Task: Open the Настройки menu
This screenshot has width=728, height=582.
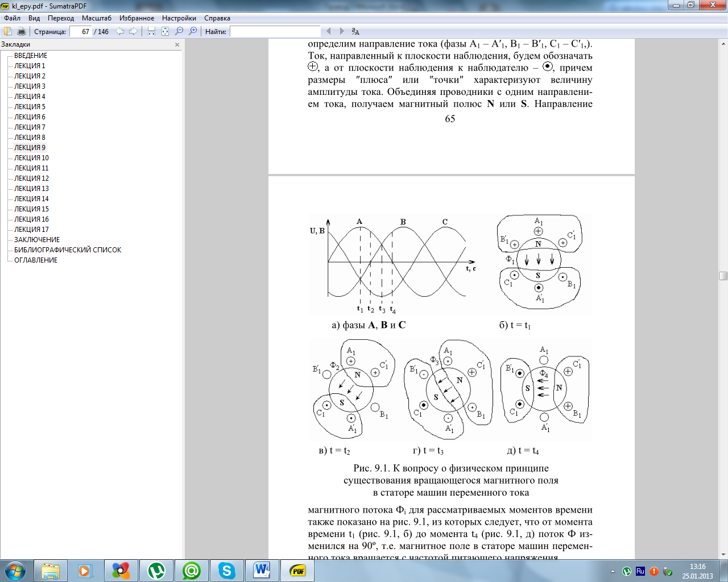Action: [x=179, y=18]
